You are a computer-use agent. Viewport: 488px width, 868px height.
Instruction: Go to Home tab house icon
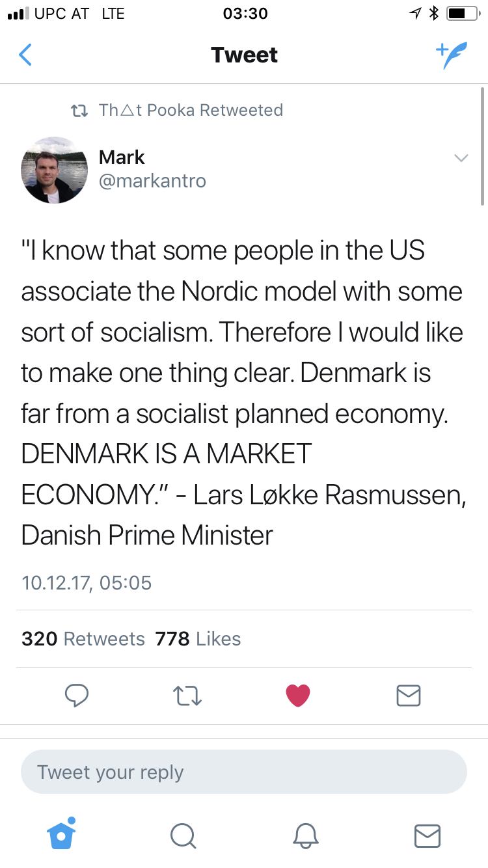62,834
